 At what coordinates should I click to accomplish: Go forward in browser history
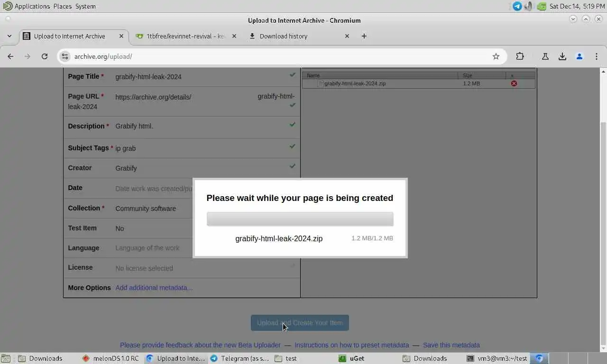28,56
